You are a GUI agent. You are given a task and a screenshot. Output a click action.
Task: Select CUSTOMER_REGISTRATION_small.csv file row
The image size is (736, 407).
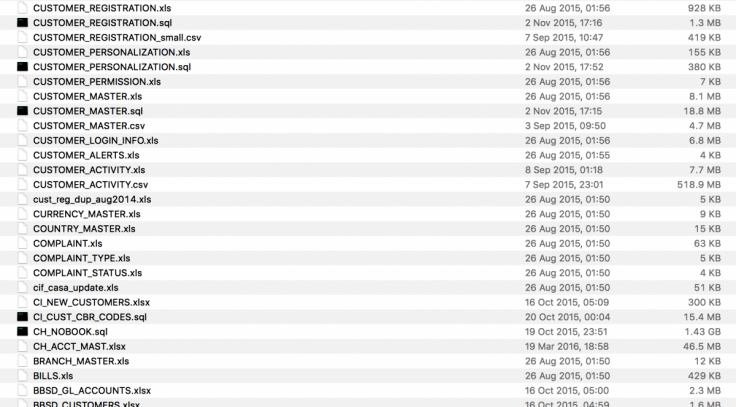[368, 38]
